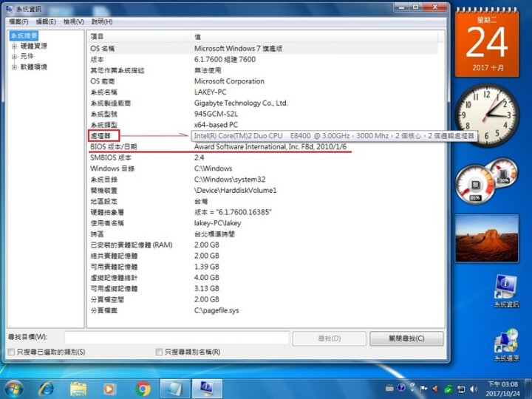This screenshot has height=399, width=532.
Task: Launch Windows Media Player from the taskbar
Action: [109, 389]
